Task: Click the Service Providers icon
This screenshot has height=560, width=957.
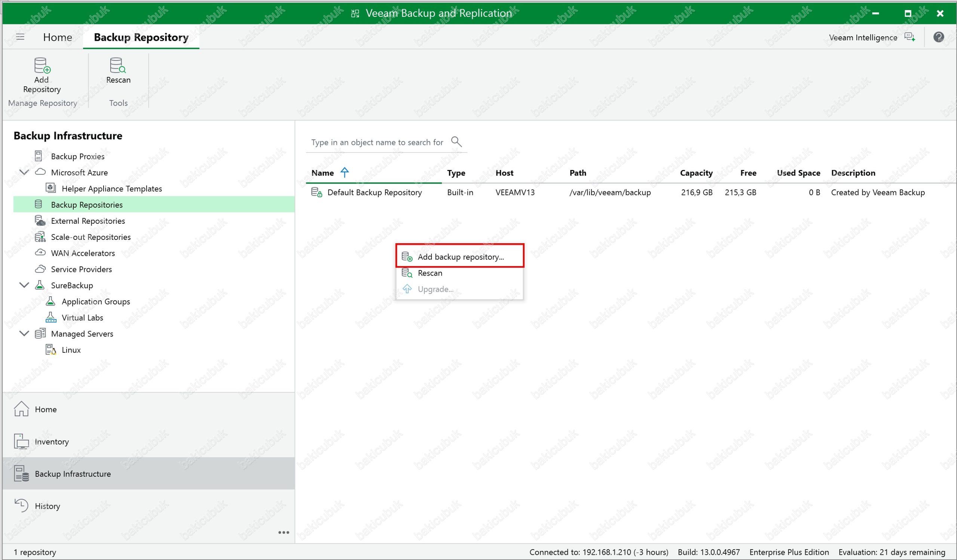Action: pos(40,269)
